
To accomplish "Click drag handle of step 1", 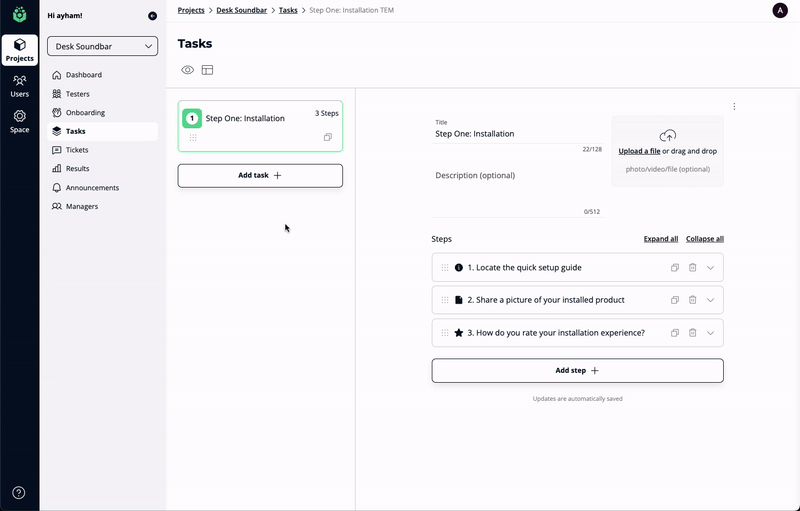I will [x=445, y=268].
